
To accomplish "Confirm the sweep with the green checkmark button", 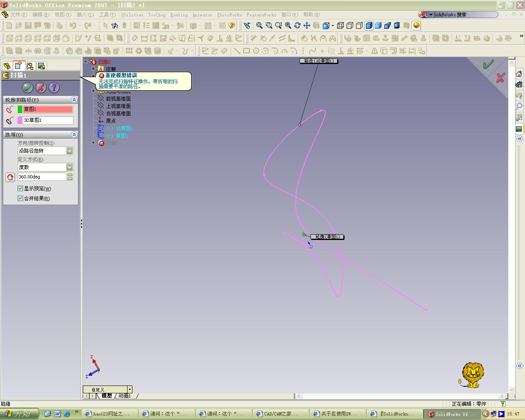I will 27,87.
